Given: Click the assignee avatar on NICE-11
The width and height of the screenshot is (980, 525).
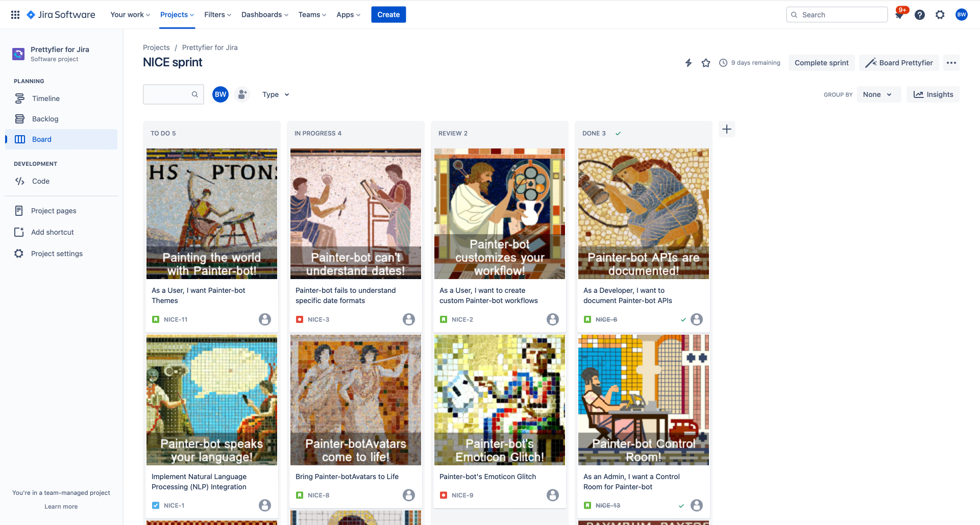Looking at the screenshot, I should coord(265,319).
